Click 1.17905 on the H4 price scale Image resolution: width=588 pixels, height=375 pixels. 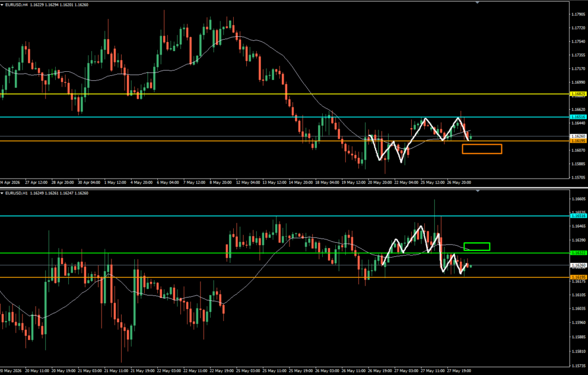click(578, 14)
